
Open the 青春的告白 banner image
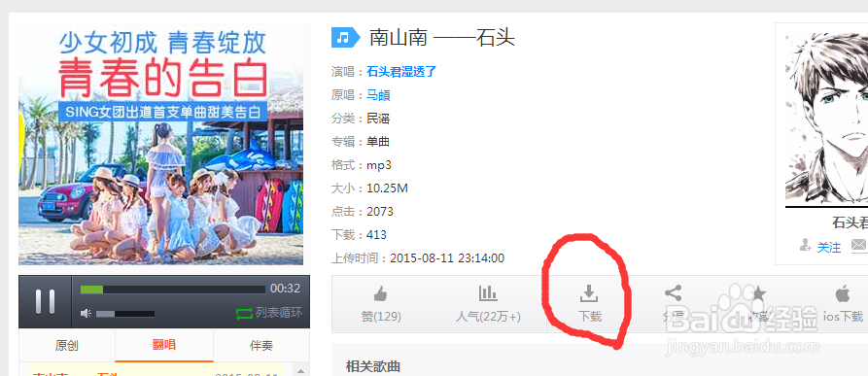click(x=161, y=145)
